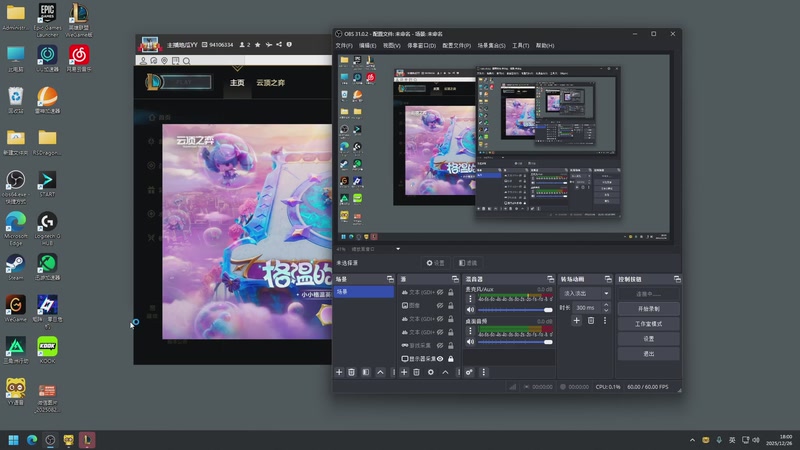800x450 pixels.
Task: Adjust 桌面音频 volume slider
Action: point(515,342)
